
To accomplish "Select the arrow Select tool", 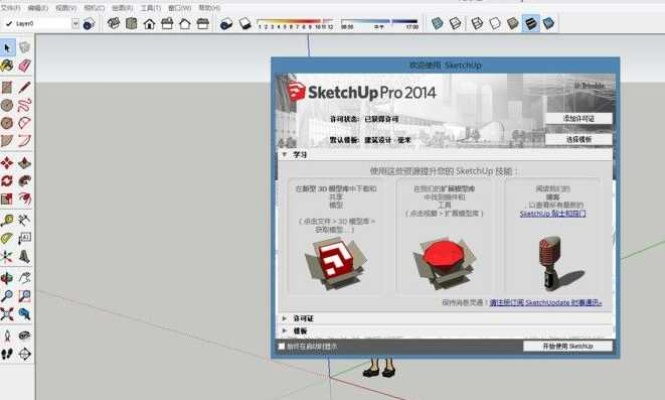I will [8, 46].
